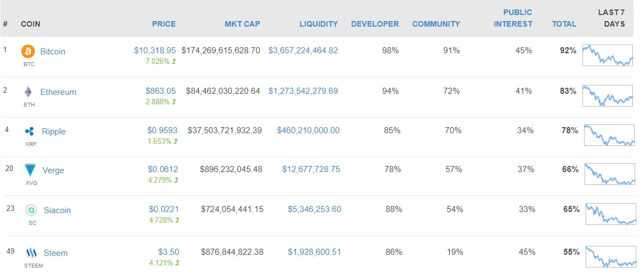The height and width of the screenshot is (277, 644).
Task: Open the Siacoin coin link
Action: coord(57,210)
